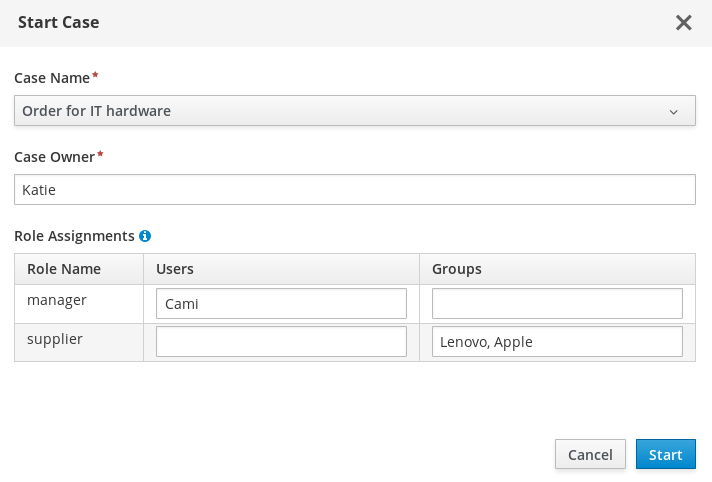Select the supplier role name cell
The image size is (712, 482).
coord(79,343)
